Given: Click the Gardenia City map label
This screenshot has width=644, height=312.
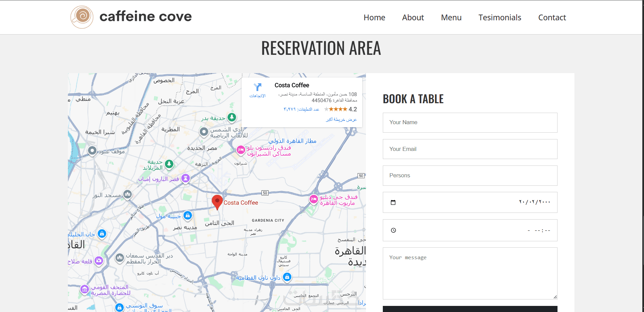Looking at the screenshot, I should point(268,220).
